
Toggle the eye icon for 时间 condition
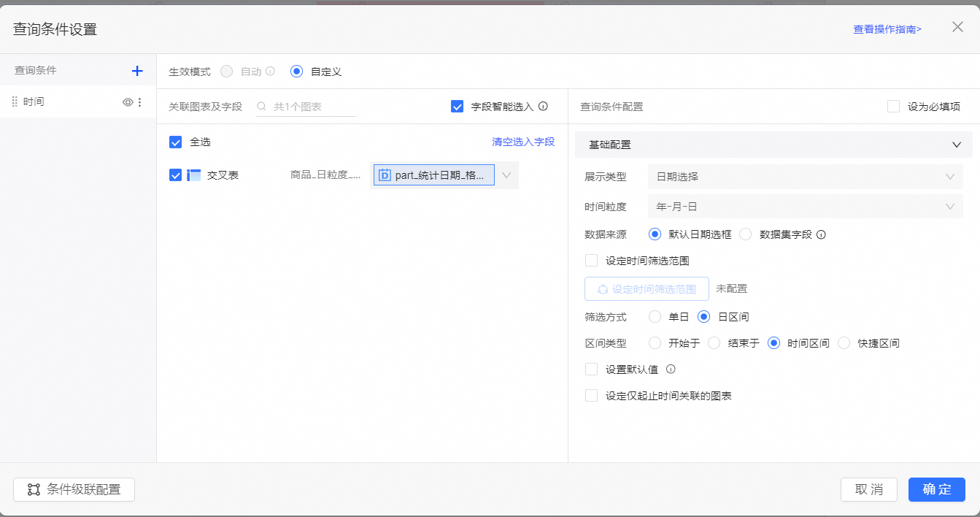click(128, 102)
